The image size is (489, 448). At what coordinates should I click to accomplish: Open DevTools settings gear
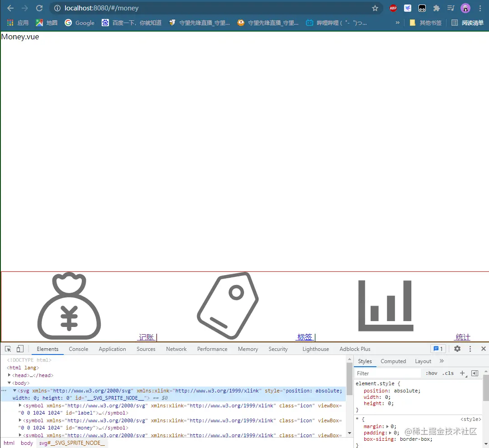pos(457,349)
